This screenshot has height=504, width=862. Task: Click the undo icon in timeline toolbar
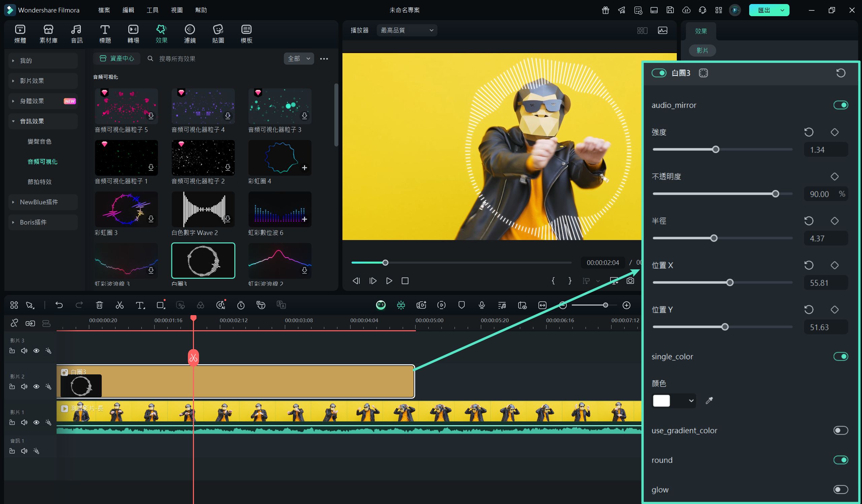(59, 305)
